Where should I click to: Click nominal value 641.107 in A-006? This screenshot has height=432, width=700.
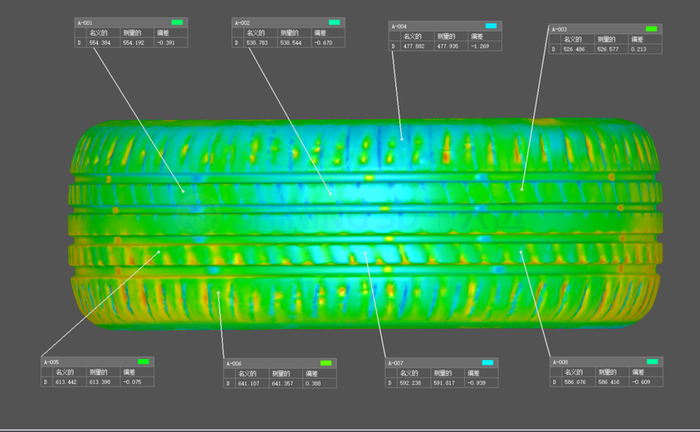[249, 383]
